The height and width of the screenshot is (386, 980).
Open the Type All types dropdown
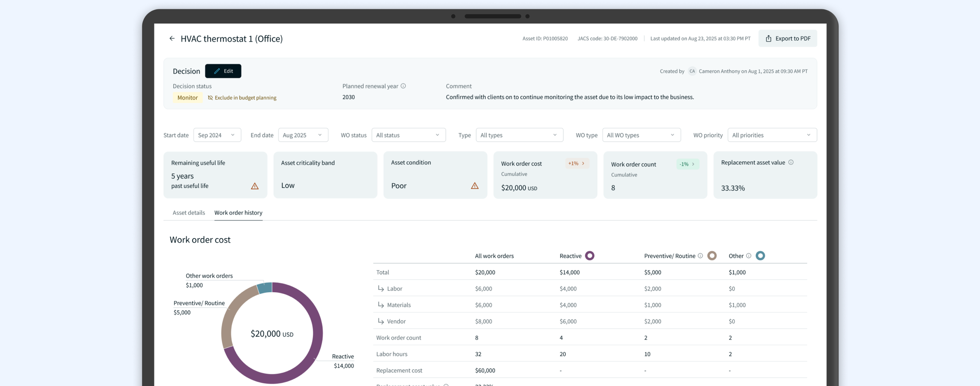[519, 135]
